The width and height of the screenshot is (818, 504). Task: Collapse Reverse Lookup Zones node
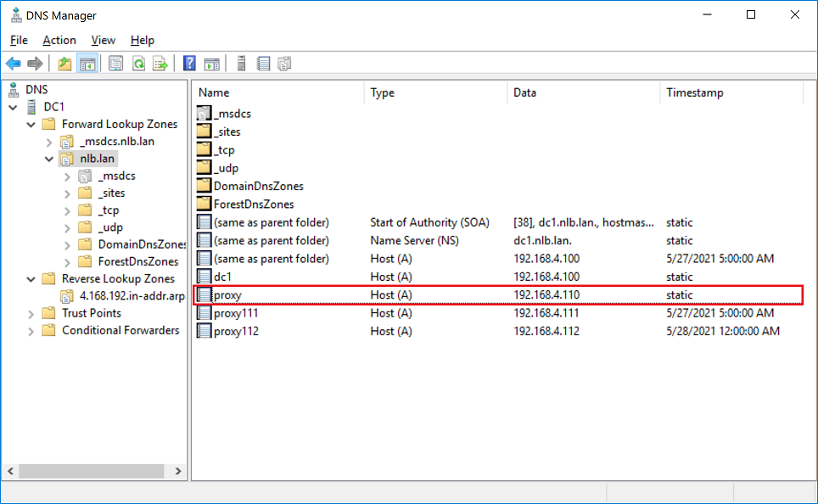tap(31, 279)
